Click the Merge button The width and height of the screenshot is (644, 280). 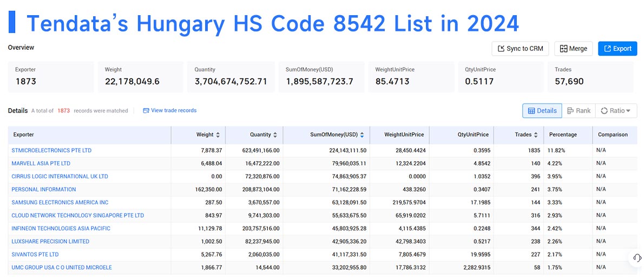tap(573, 48)
